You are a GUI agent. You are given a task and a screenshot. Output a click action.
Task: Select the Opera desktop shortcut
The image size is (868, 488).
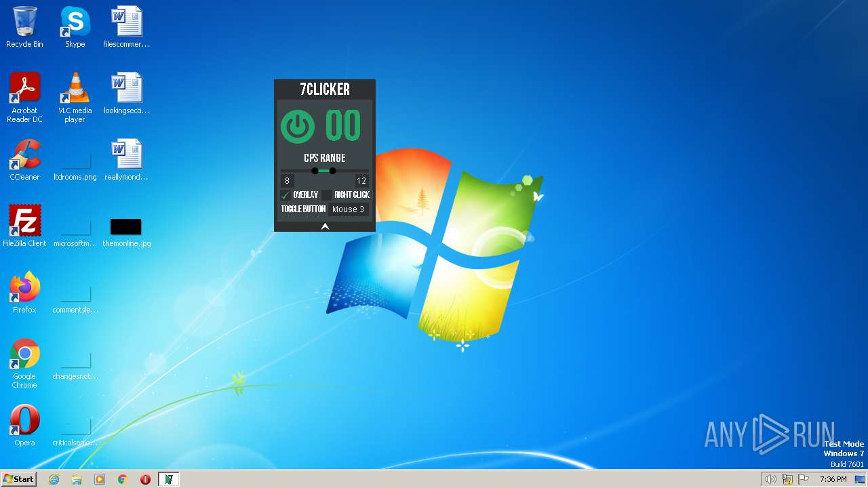point(24,426)
